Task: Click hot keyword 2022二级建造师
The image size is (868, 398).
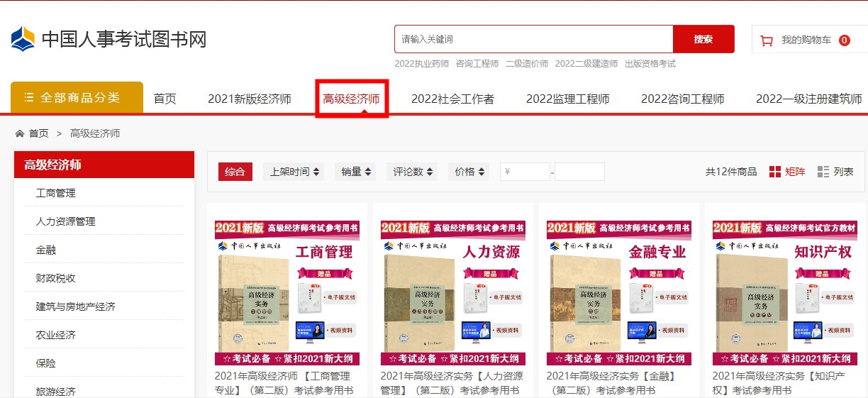Action: pyautogui.click(x=586, y=64)
